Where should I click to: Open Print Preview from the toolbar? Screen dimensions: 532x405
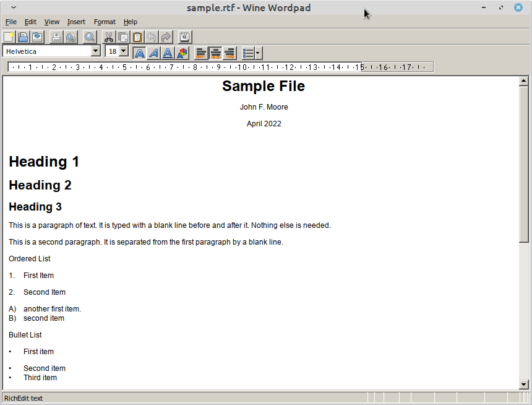pyautogui.click(x=71, y=37)
